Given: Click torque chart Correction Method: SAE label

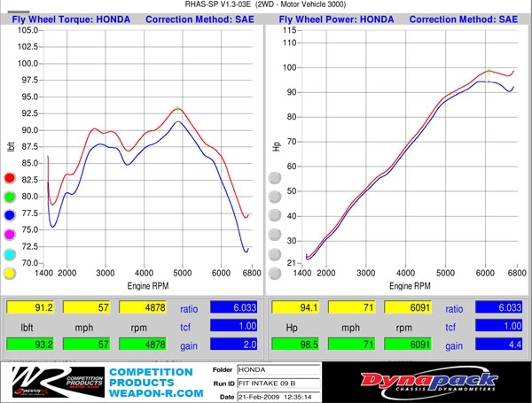Looking at the screenshot, I should [199, 19].
